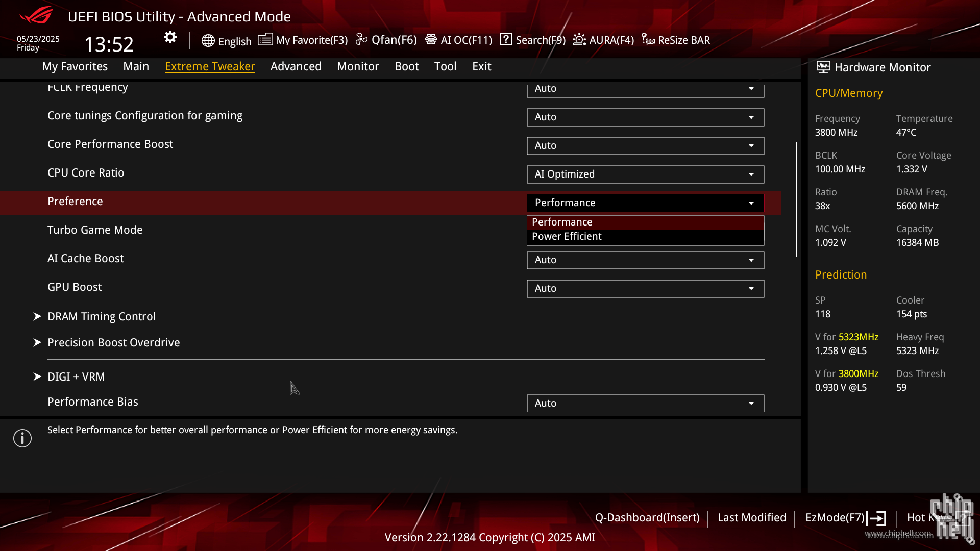
Task: Select the Performance Bias label
Action: coord(93,402)
